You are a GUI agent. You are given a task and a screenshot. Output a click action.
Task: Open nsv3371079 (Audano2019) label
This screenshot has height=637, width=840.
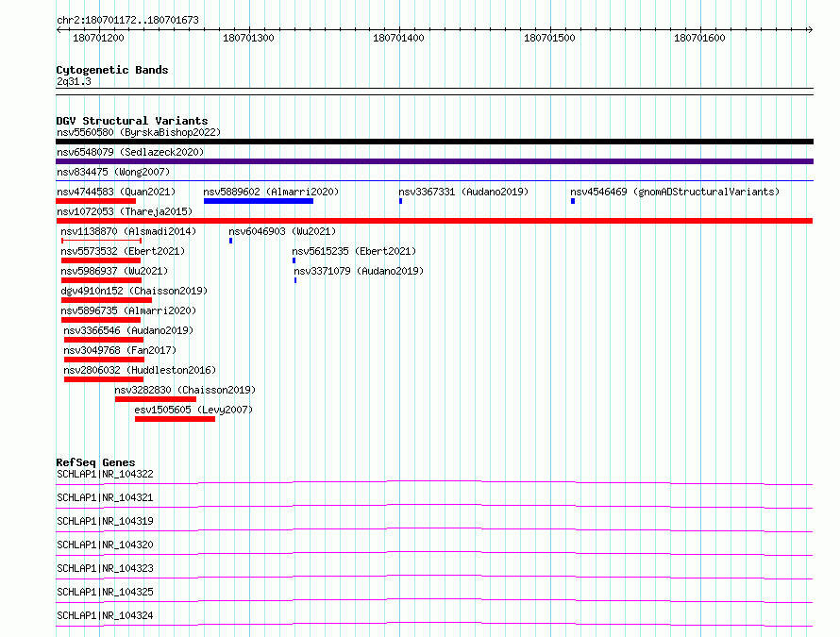359,271
